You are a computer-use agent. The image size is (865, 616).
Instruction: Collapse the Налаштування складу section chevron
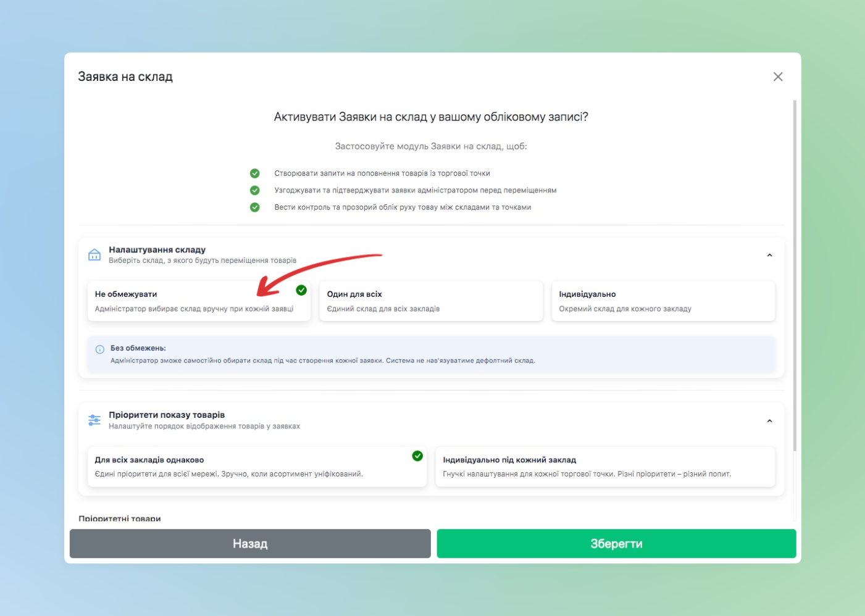click(x=769, y=255)
